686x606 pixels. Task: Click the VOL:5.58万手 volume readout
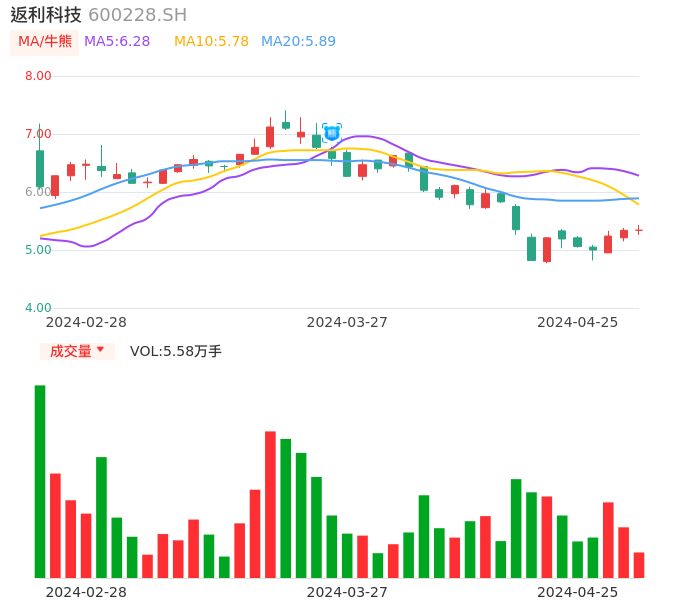pos(175,351)
